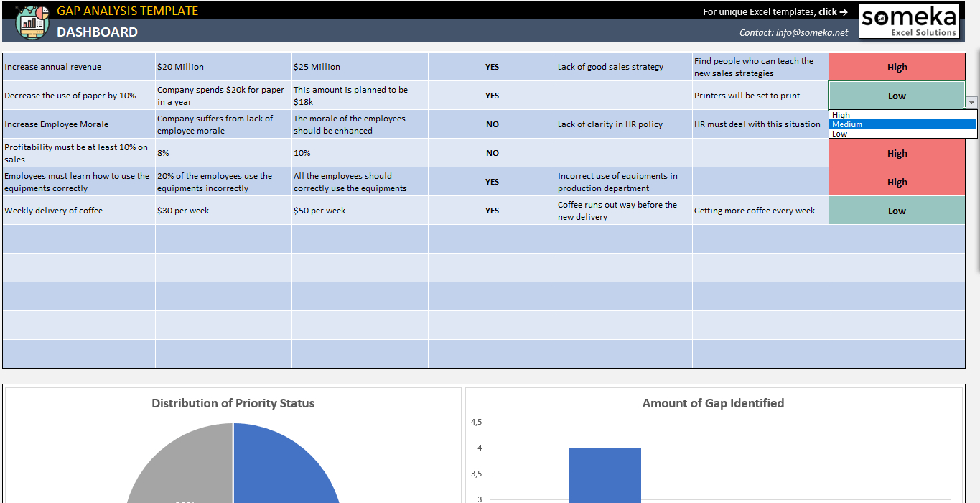The height and width of the screenshot is (503, 980).
Task: Click the 'Amount of Gap Identified' chart title
Action: (713, 403)
